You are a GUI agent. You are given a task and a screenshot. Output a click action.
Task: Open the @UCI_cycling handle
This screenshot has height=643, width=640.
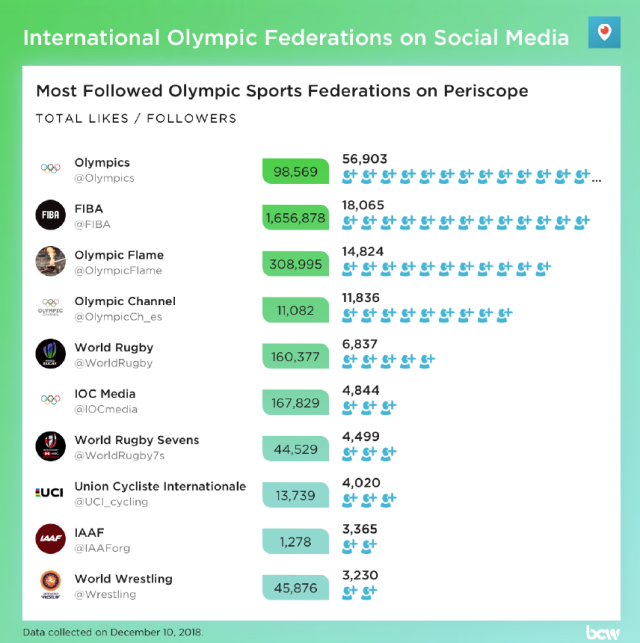tap(111, 502)
